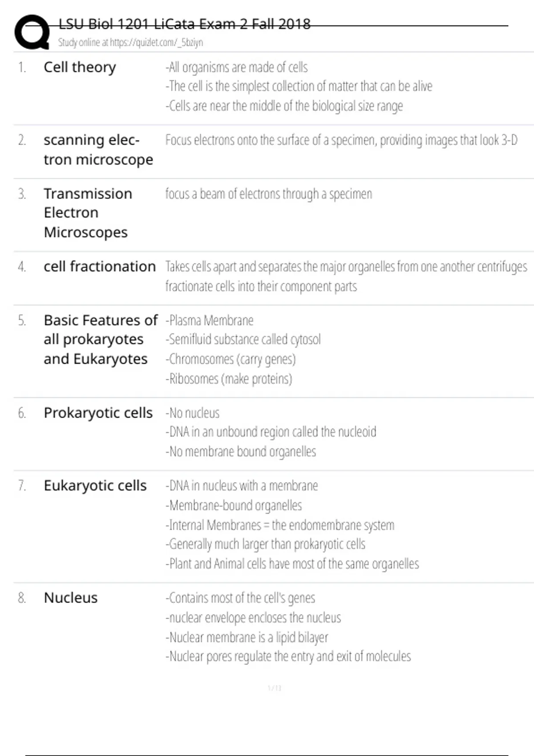Click item number 8 in the list
This screenshot has height=756, width=534.
pyautogui.click(x=22, y=598)
